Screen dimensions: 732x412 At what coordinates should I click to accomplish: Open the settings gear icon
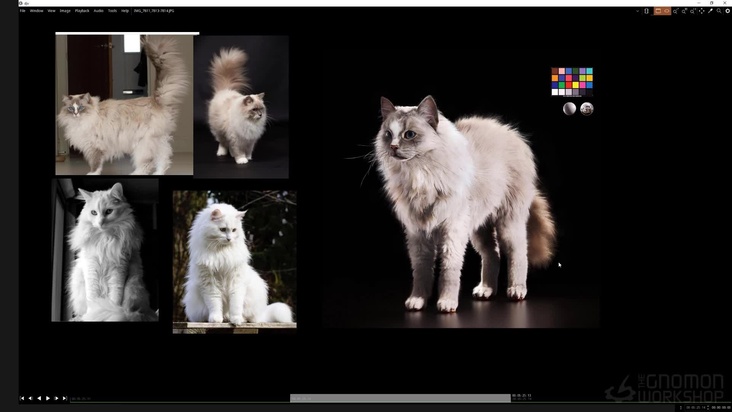pos(727,11)
